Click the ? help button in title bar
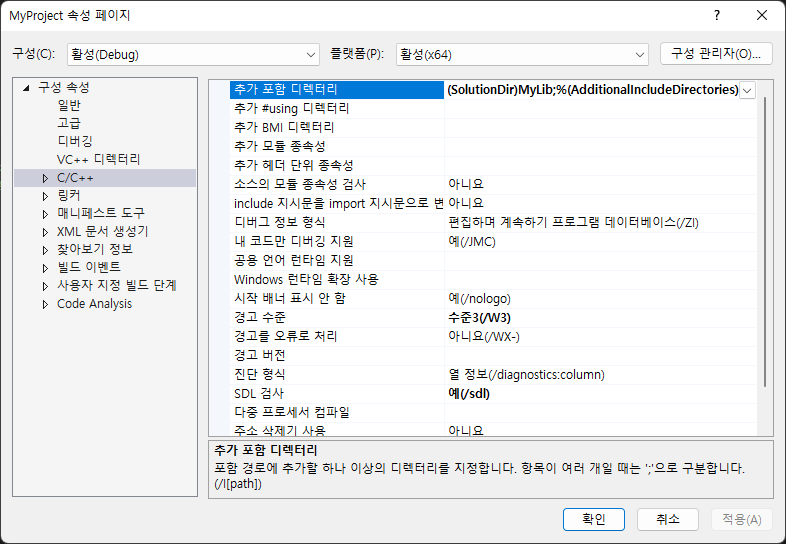Image resolution: width=786 pixels, height=544 pixels. 717,16
